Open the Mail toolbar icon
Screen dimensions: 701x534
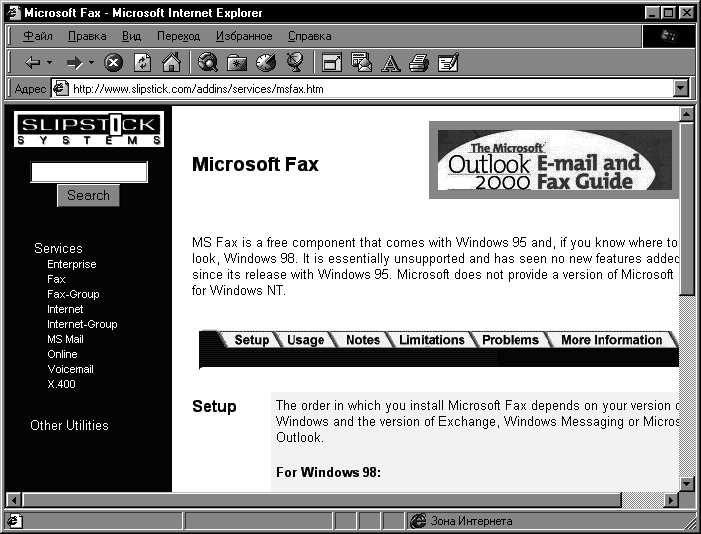coord(361,63)
